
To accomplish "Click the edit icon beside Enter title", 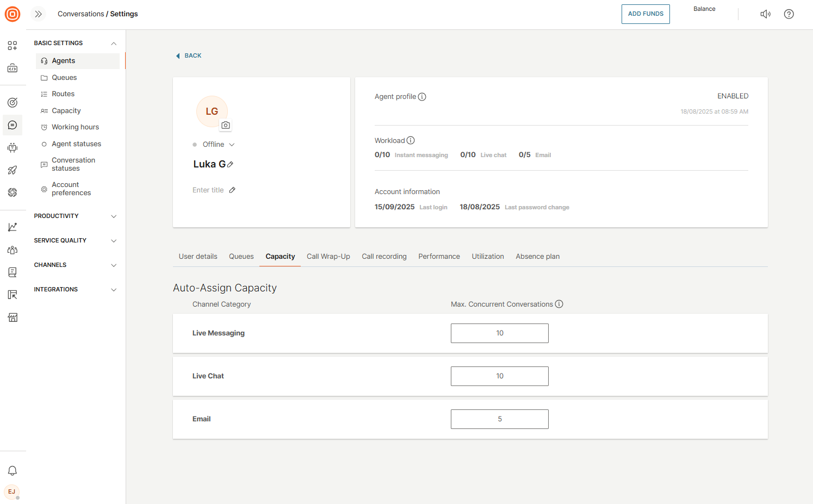I will coord(232,190).
